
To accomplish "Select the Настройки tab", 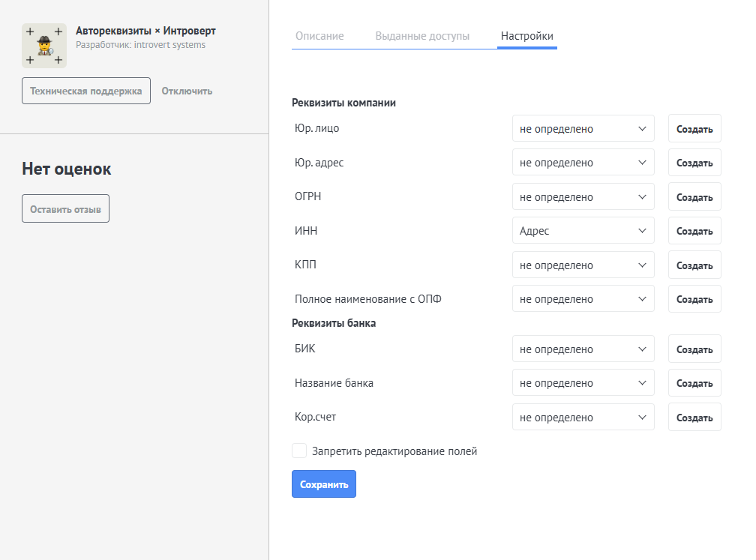I will pos(527,36).
